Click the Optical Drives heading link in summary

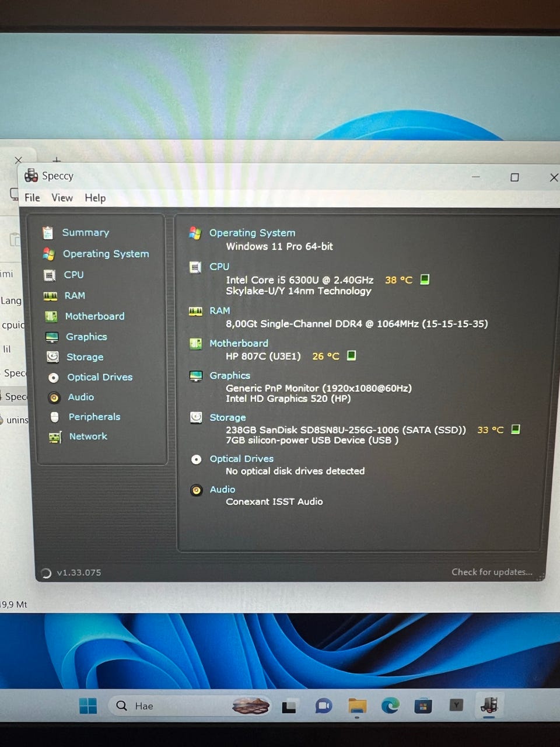242,459
